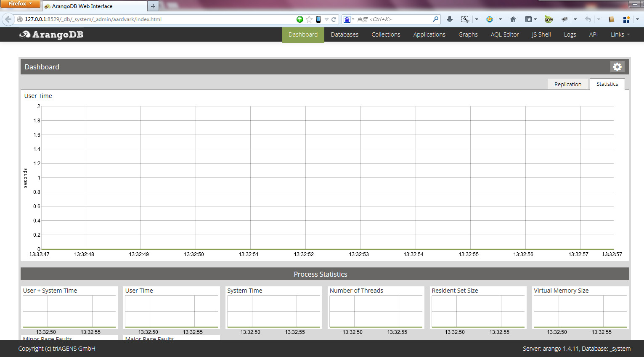Viewport: 644px width, 357px height.
Task: Launch the JS Shell
Action: coord(541,34)
